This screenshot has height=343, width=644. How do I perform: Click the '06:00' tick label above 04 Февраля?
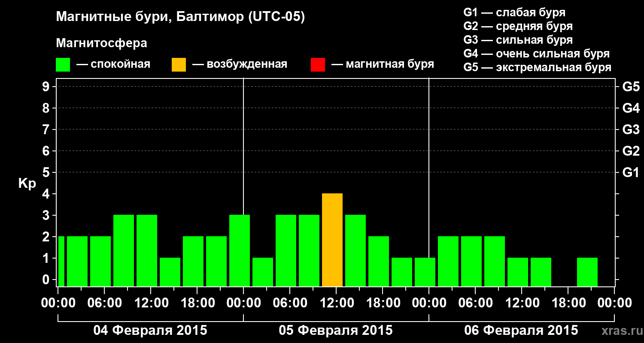[x=104, y=303]
